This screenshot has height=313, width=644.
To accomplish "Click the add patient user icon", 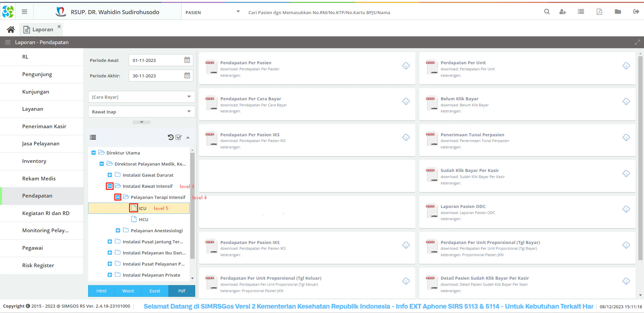I will (x=563, y=12).
